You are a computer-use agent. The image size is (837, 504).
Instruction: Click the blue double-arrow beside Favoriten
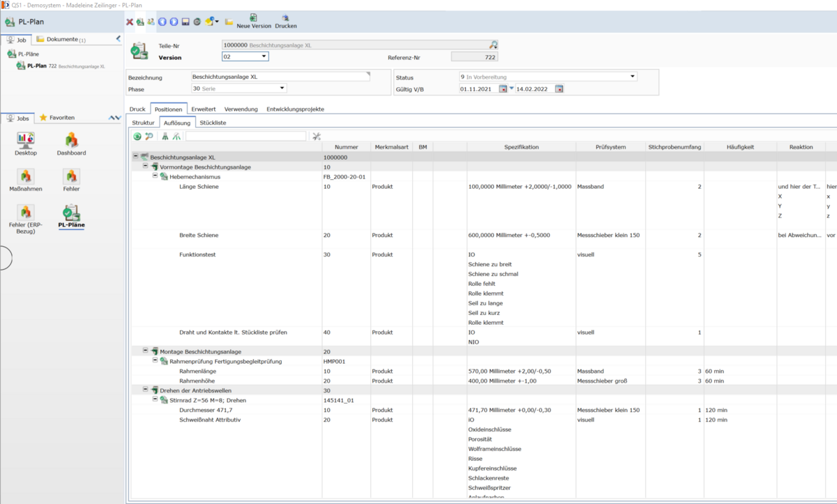(115, 119)
